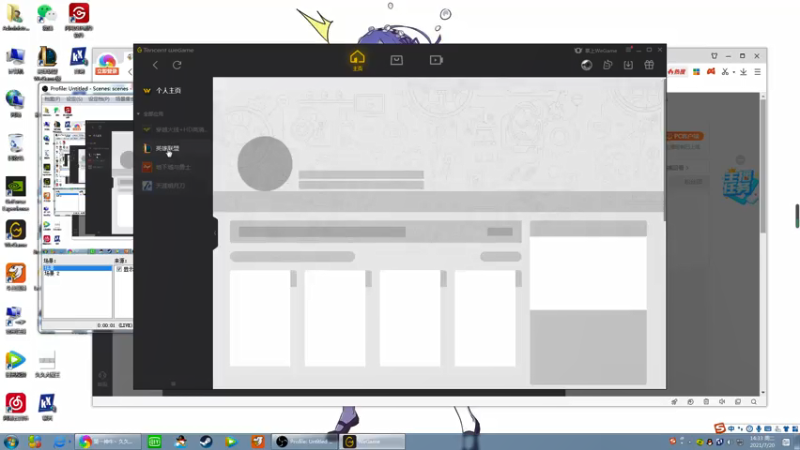Open the browser hamburger menu icon
800x450 pixels.
pos(758,72)
